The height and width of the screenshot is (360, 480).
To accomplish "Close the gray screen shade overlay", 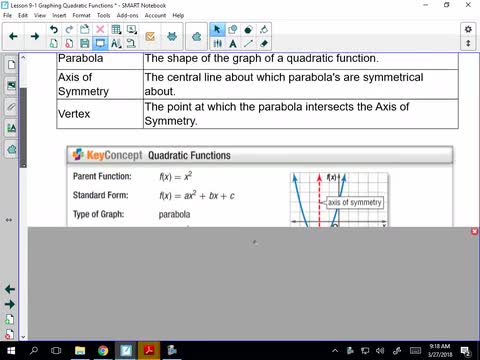I will click(x=475, y=231).
